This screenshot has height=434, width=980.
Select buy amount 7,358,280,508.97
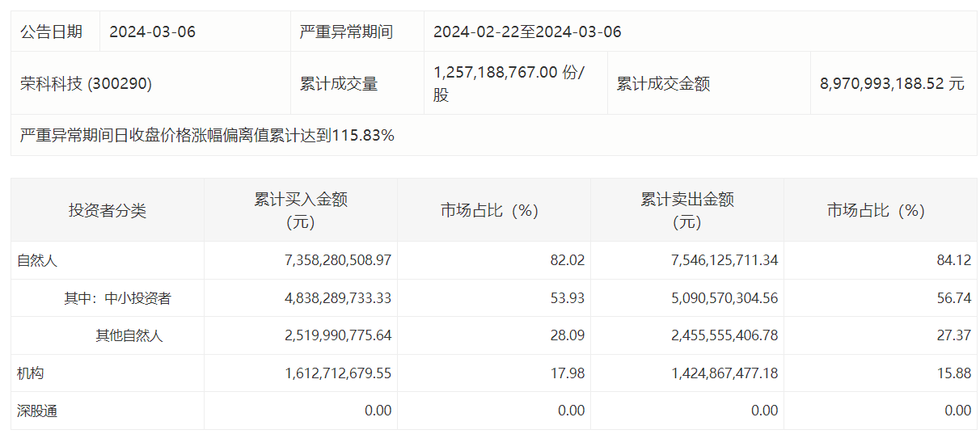pyautogui.click(x=338, y=261)
